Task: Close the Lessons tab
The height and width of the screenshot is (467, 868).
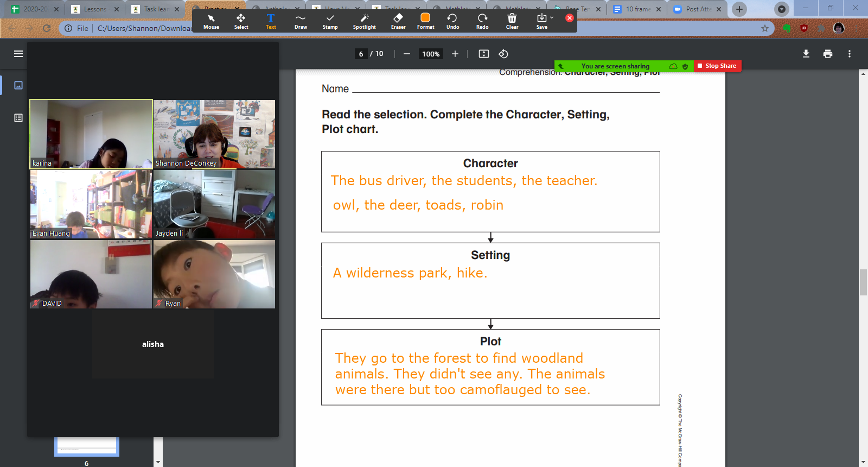Action: pyautogui.click(x=117, y=9)
